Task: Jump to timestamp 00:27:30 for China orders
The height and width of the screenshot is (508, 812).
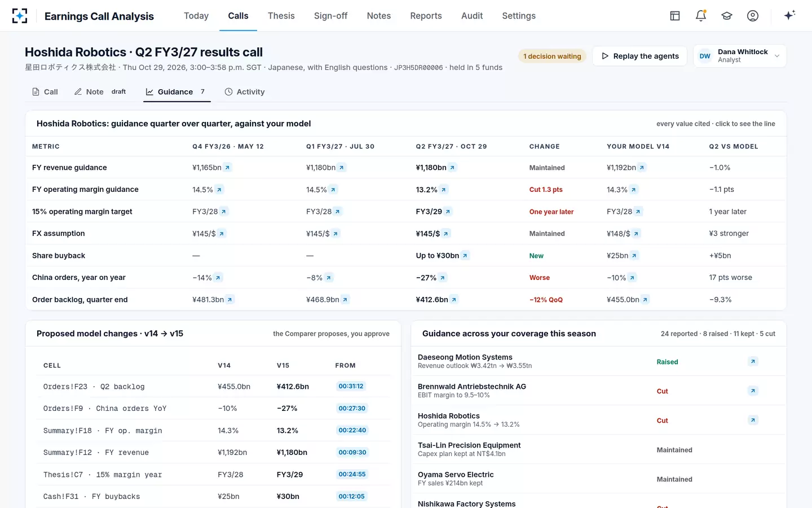Action: pos(352,408)
